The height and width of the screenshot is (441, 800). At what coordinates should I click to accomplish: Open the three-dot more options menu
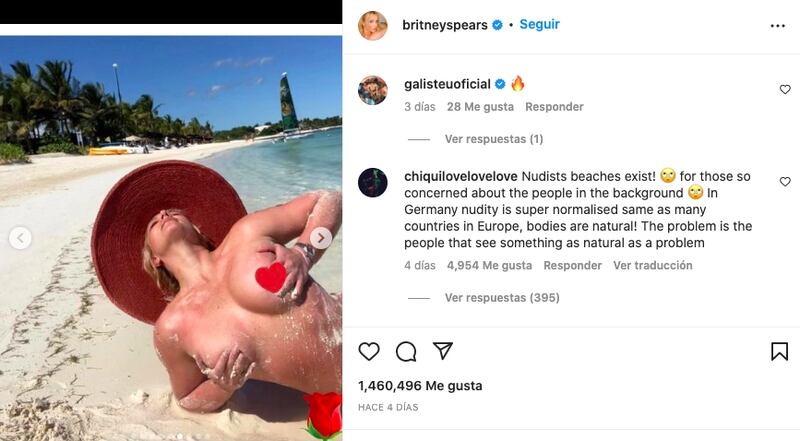point(778,26)
